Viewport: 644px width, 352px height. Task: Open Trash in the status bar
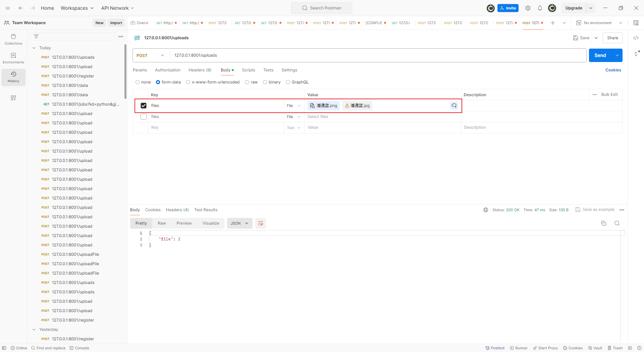tap(615, 348)
